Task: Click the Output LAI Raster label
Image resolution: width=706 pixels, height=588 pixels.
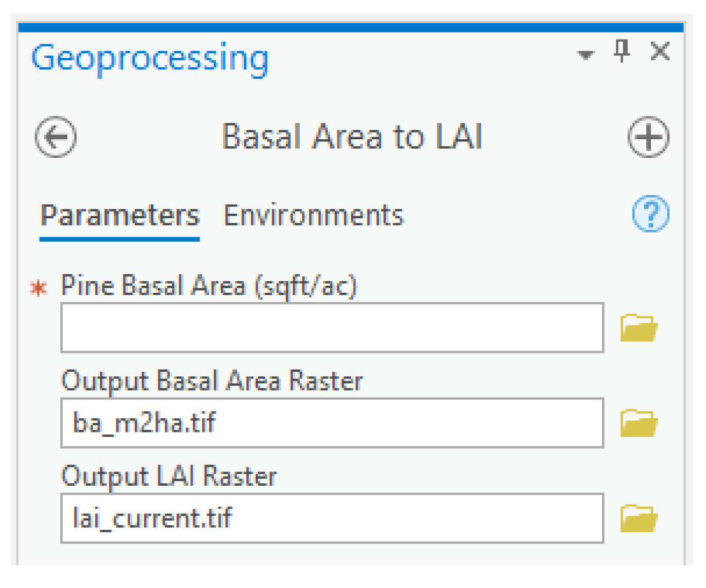Action: (169, 476)
